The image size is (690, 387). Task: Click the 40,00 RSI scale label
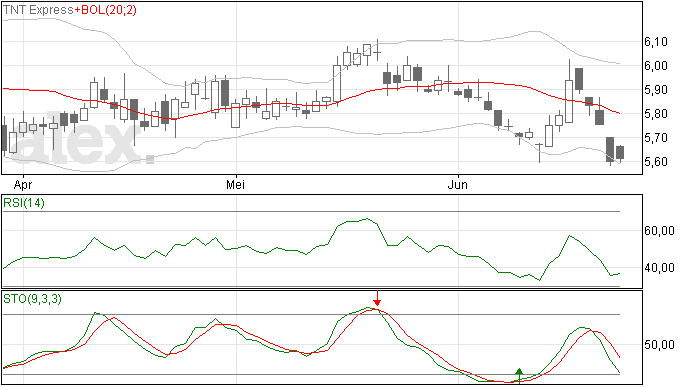[659, 268]
